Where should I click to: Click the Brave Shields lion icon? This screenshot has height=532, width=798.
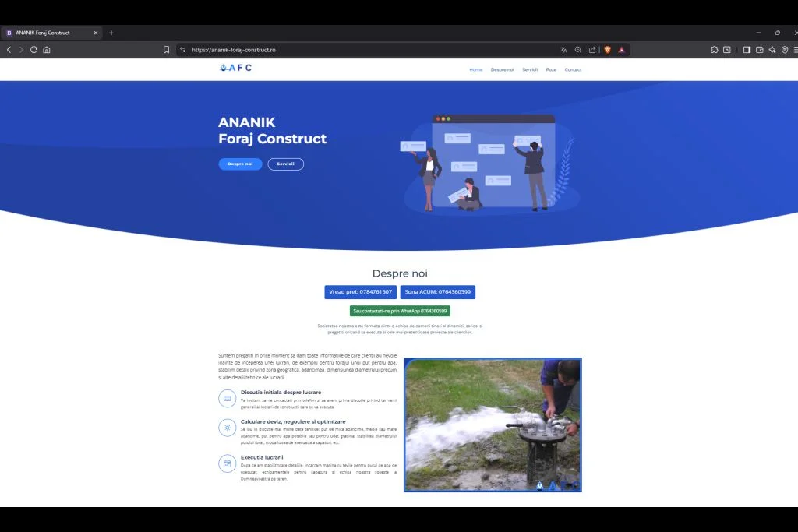(x=607, y=50)
